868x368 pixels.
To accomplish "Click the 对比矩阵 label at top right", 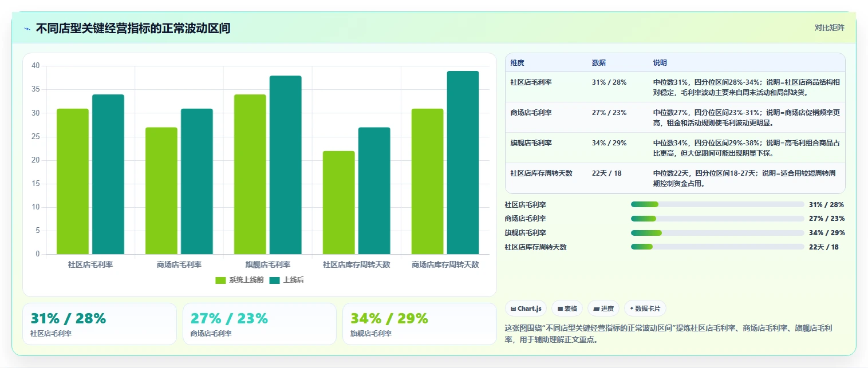I will pyautogui.click(x=829, y=27).
